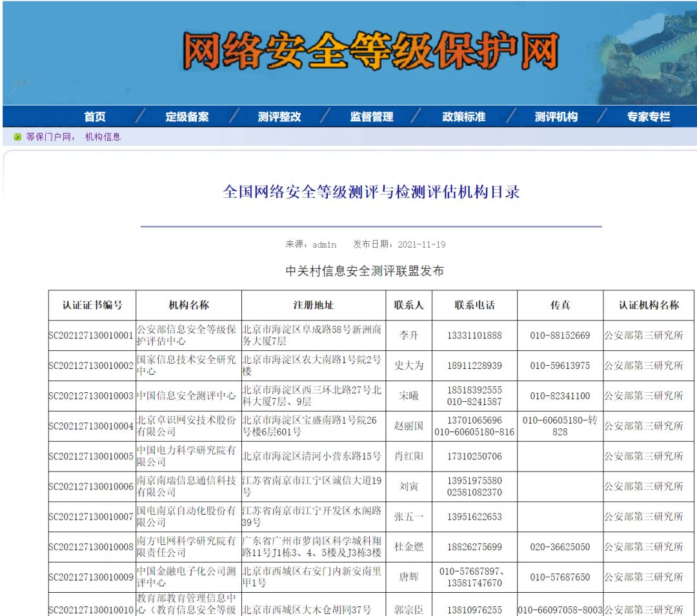Click contact name 张五一
This screenshot has height=616, width=697.
[x=409, y=517]
